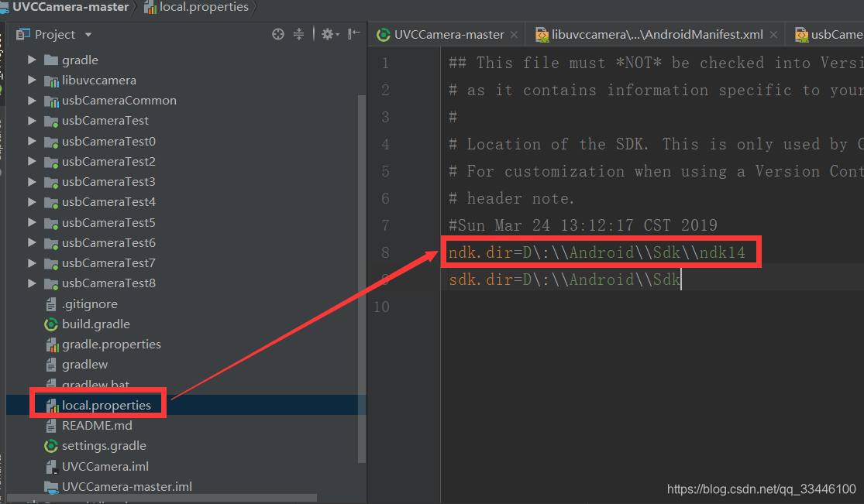This screenshot has height=504, width=864.
Task: Expand the usbCameraTest8 module
Action: (x=32, y=283)
